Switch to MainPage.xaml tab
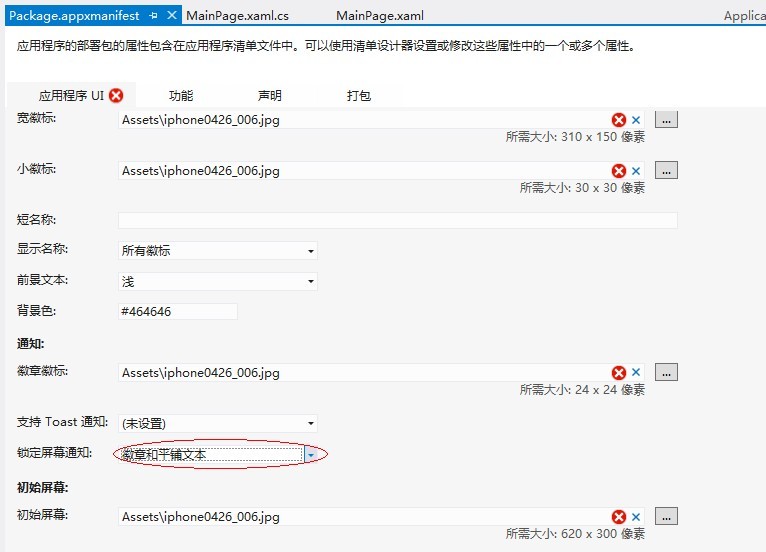 pyautogui.click(x=380, y=16)
